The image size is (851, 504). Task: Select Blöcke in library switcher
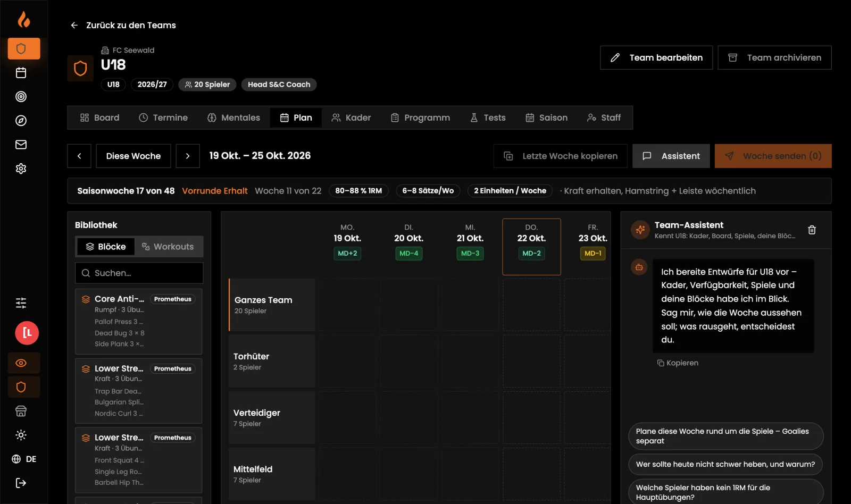106,247
